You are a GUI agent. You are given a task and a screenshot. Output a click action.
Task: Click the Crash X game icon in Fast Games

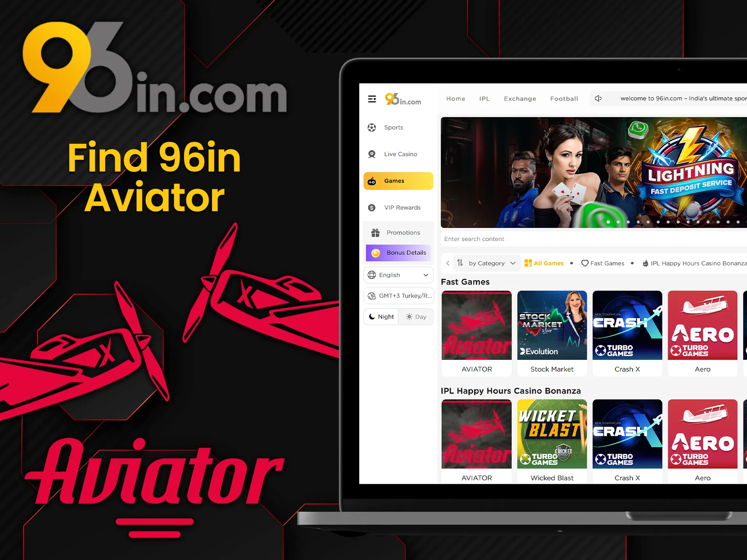(x=637, y=330)
